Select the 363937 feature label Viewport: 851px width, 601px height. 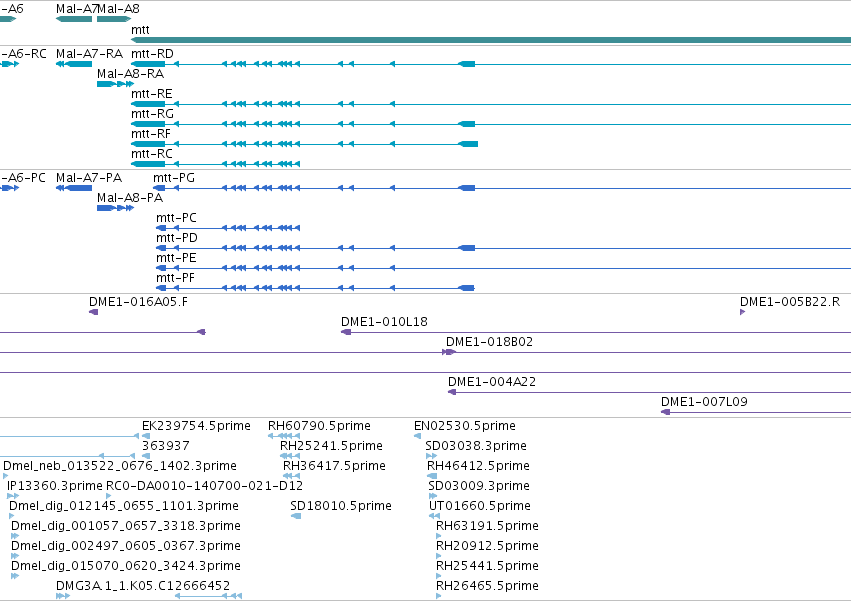pyautogui.click(x=166, y=447)
